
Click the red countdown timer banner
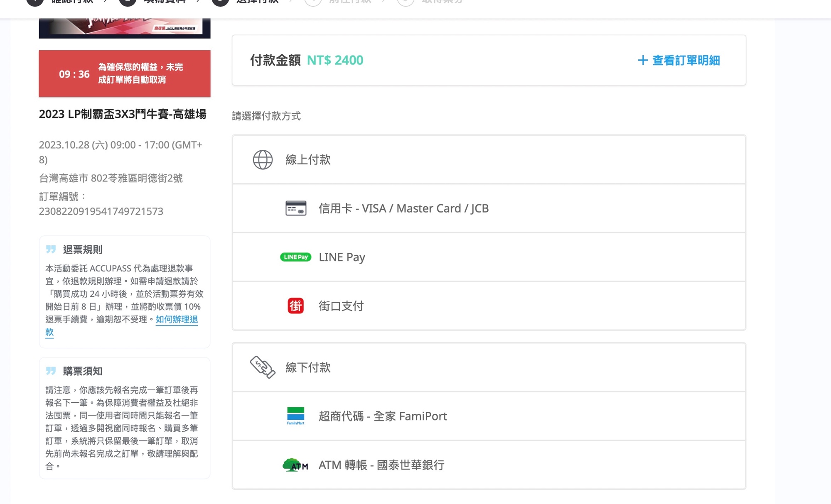[x=125, y=73]
